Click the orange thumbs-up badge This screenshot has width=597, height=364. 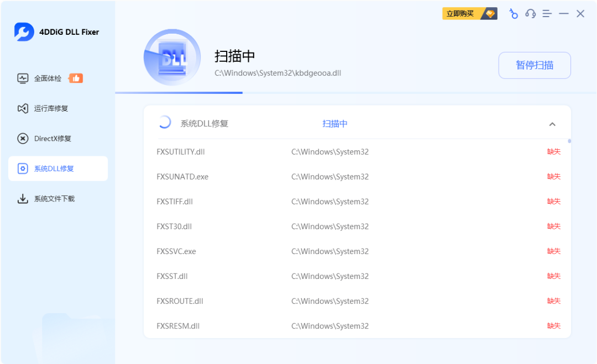(x=76, y=78)
